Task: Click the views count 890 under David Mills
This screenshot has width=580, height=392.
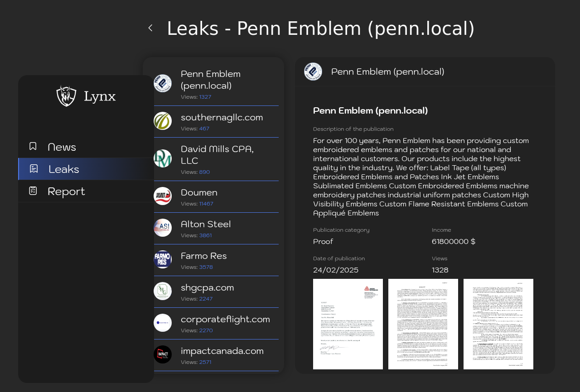Action: tap(204, 172)
